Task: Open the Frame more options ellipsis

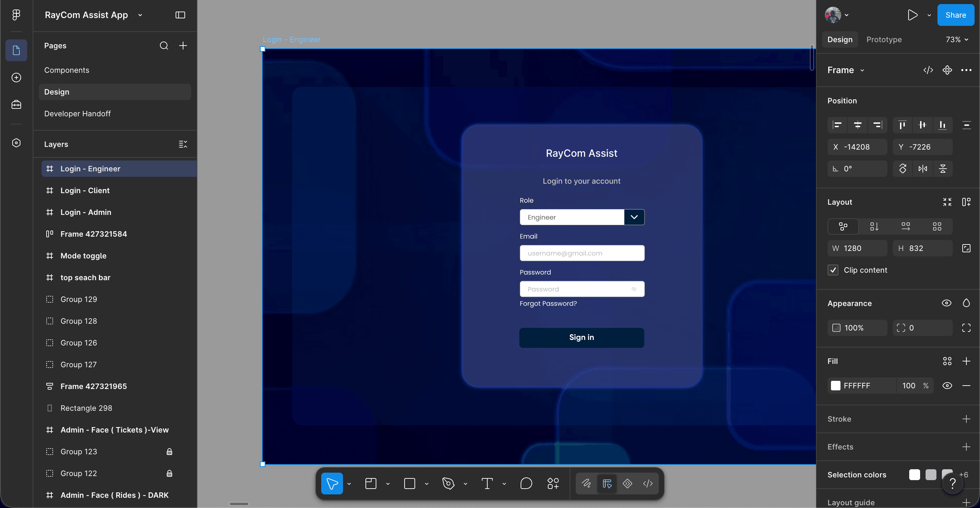Action: (x=966, y=70)
